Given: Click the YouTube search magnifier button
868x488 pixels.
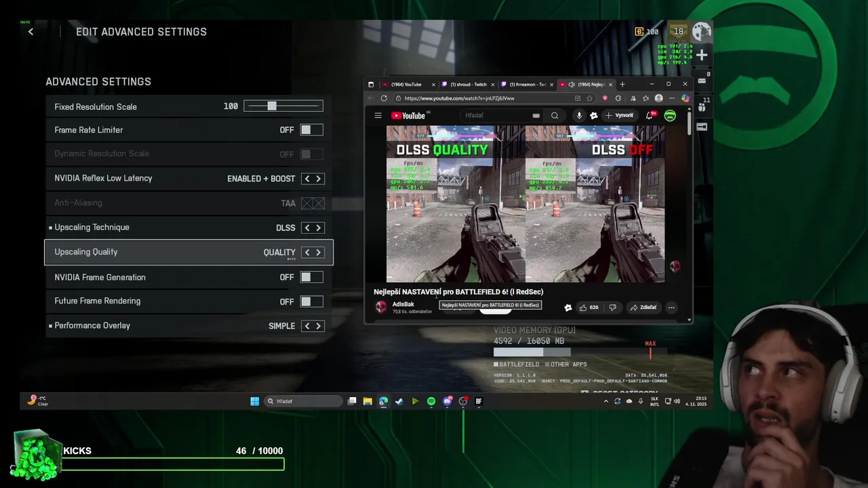Looking at the screenshot, I should (555, 116).
